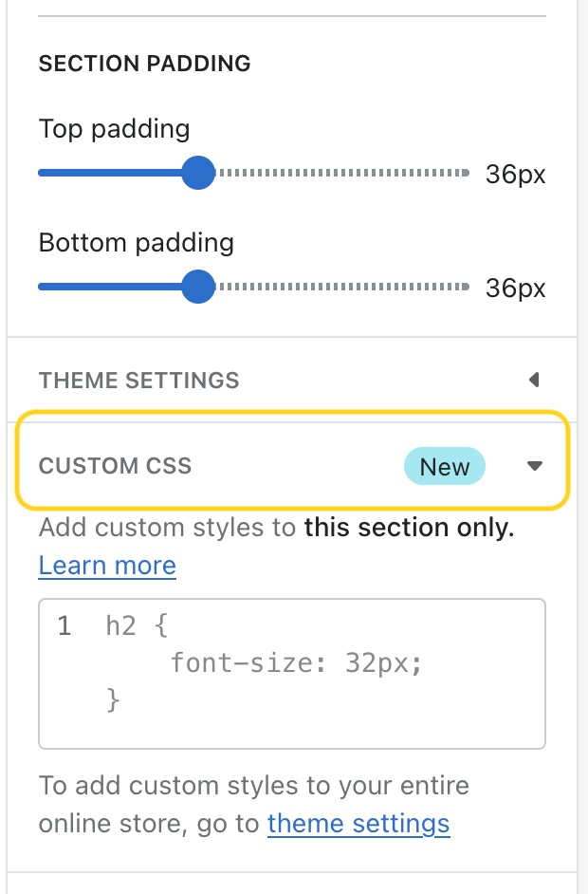Expand Theme Settings using its arrow

click(534, 381)
